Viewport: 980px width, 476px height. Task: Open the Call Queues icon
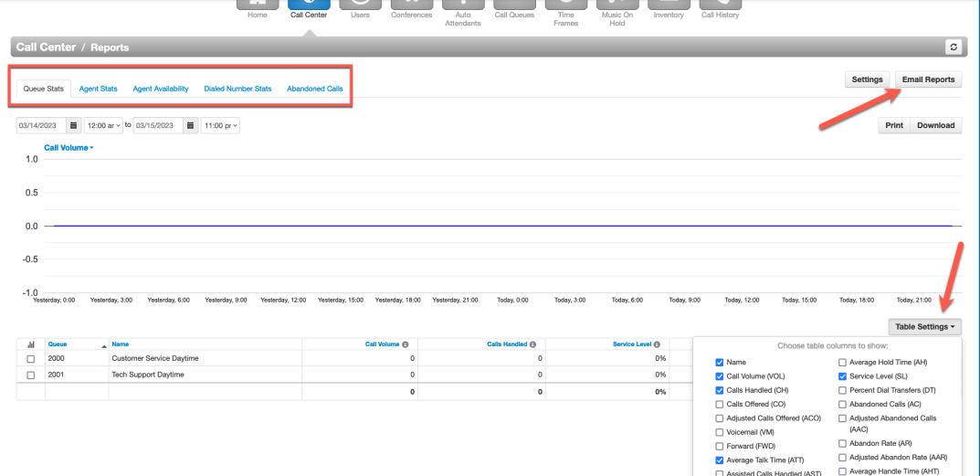[514, 5]
